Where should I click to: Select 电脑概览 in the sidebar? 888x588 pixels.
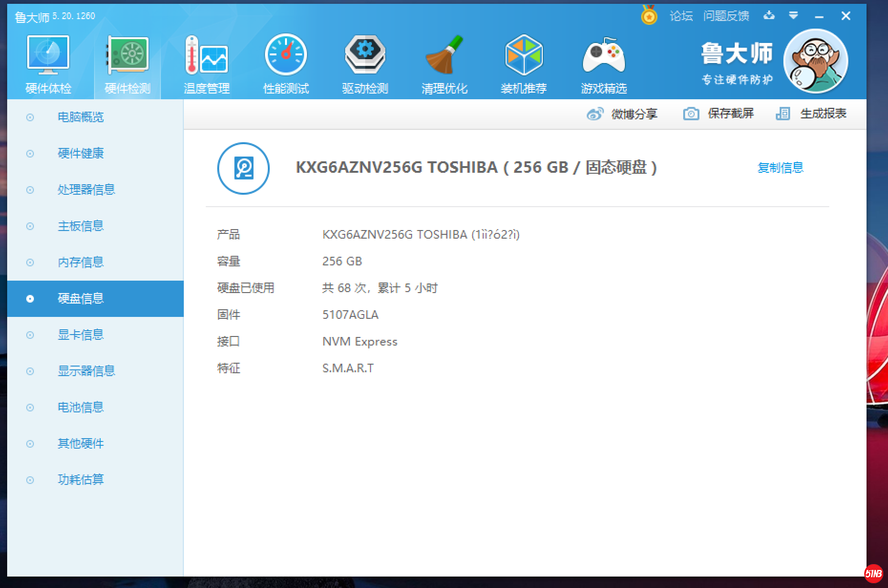coord(81,117)
